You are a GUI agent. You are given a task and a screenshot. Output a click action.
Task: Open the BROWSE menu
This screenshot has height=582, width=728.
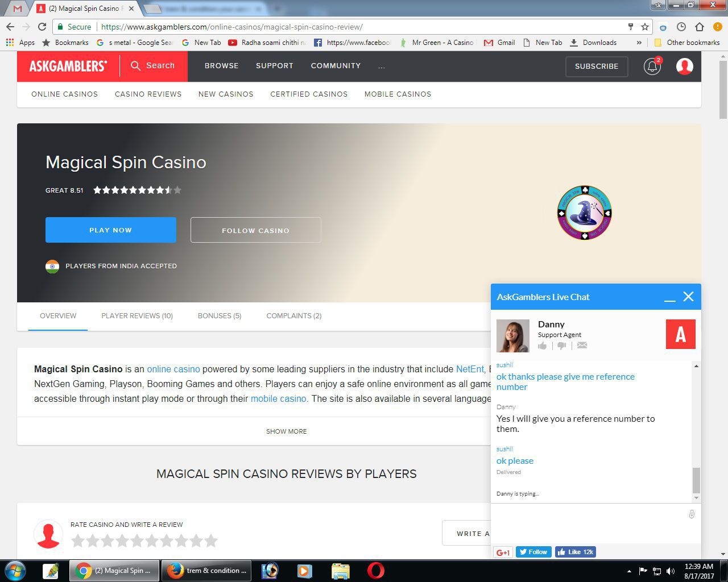(x=222, y=66)
